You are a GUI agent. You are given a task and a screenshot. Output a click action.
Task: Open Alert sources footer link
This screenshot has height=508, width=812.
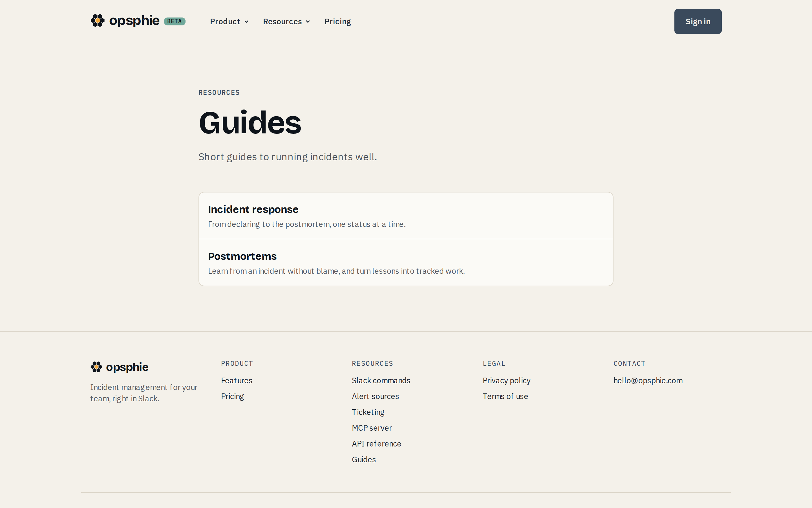click(375, 396)
